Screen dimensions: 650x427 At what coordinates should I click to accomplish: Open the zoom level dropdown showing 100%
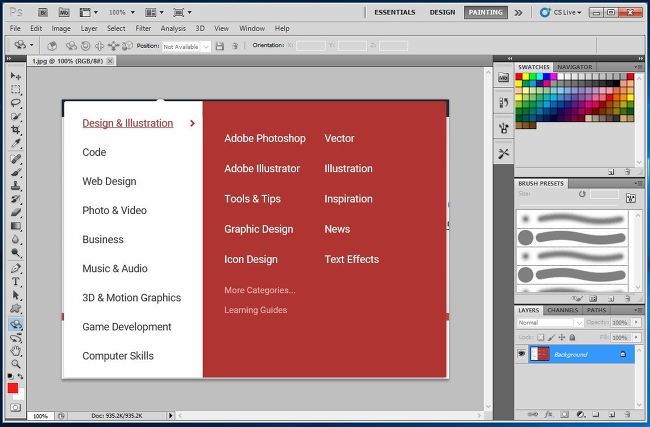pos(133,12)
